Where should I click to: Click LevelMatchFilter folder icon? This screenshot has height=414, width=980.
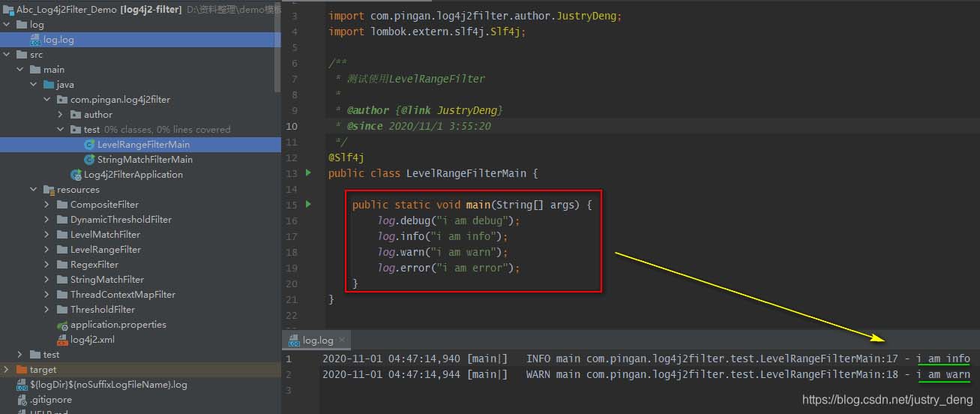[63, 235]
